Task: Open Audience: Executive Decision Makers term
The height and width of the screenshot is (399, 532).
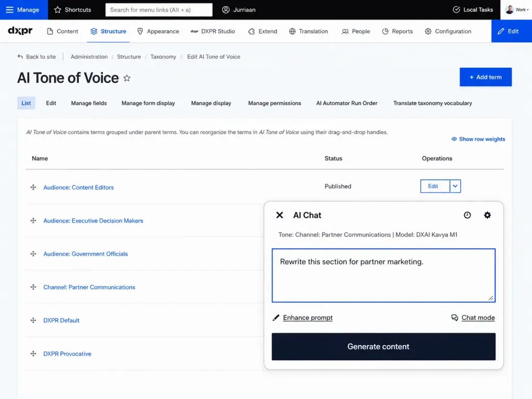Action: [94, 220]
